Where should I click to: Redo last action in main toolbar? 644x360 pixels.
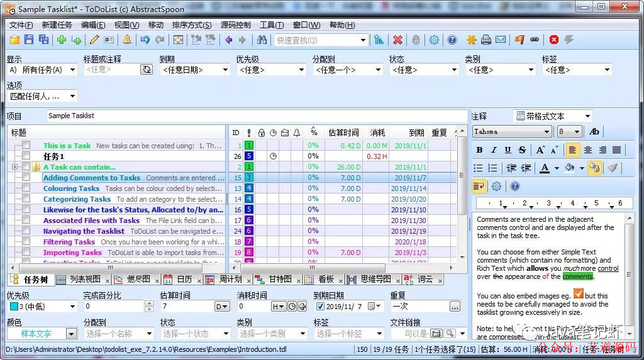(160, 40)
